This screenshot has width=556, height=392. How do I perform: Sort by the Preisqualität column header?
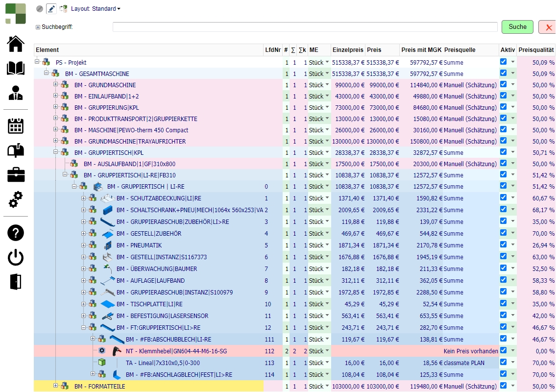(536, 50)
